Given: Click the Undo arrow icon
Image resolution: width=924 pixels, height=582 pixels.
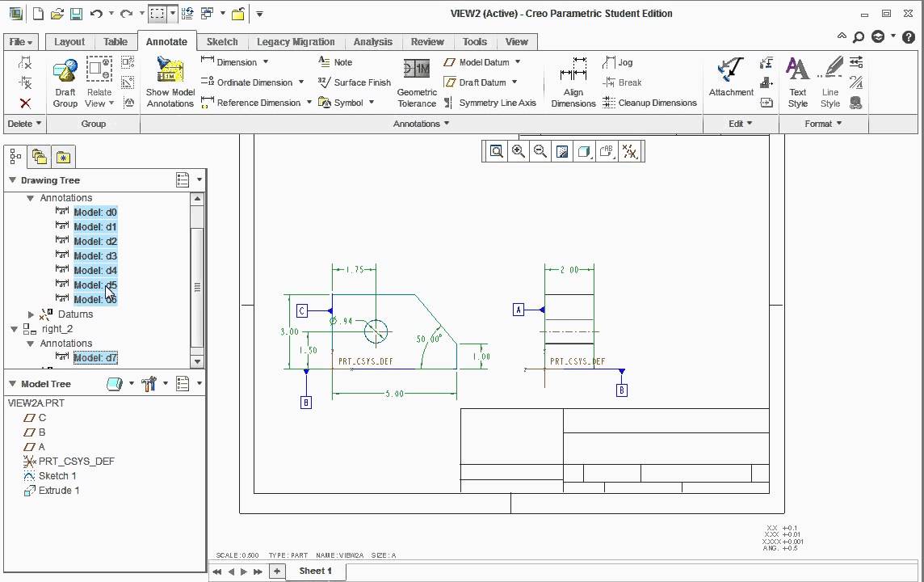Looking at the screenshot, I should [96, 13].
